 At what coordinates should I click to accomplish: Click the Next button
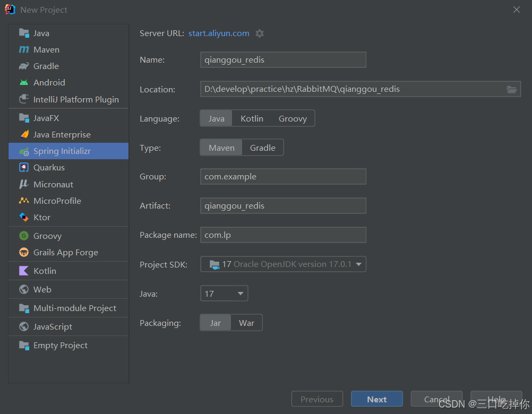coord(376,399)
